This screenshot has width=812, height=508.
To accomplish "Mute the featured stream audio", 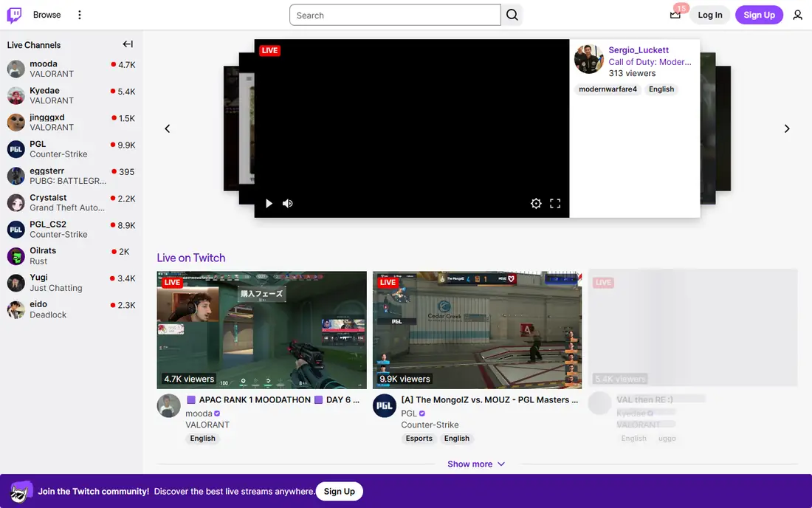I will click(x=288, y=204).
